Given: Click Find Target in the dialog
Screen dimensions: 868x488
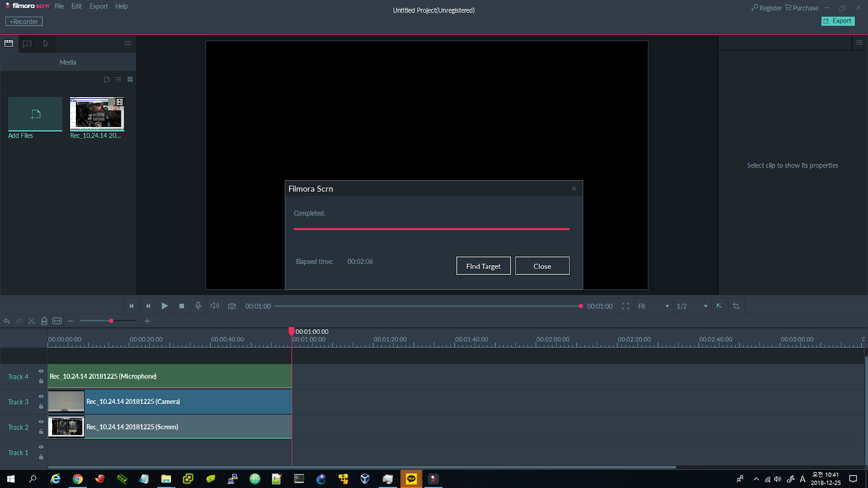Looking at the screenshot, I should 483,266.
